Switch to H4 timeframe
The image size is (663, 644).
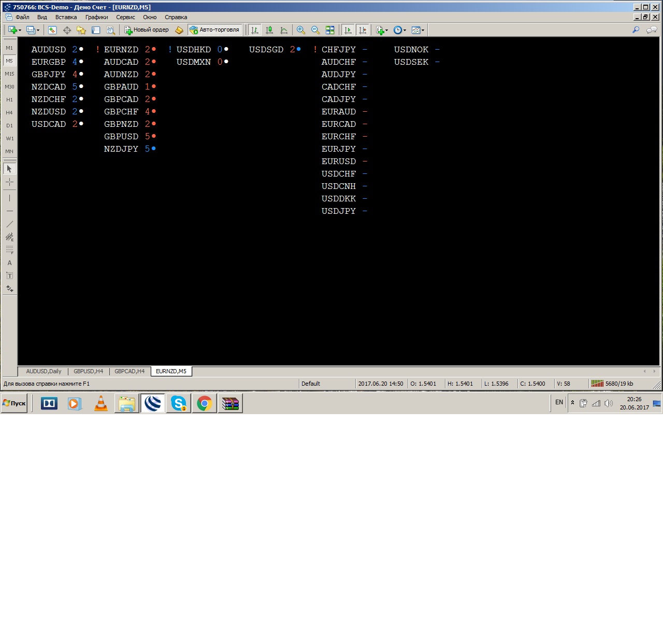[x=9, y=113]
